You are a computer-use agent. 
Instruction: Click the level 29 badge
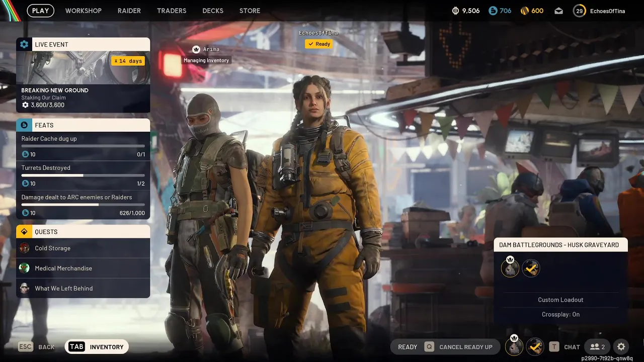coord(580,11)
